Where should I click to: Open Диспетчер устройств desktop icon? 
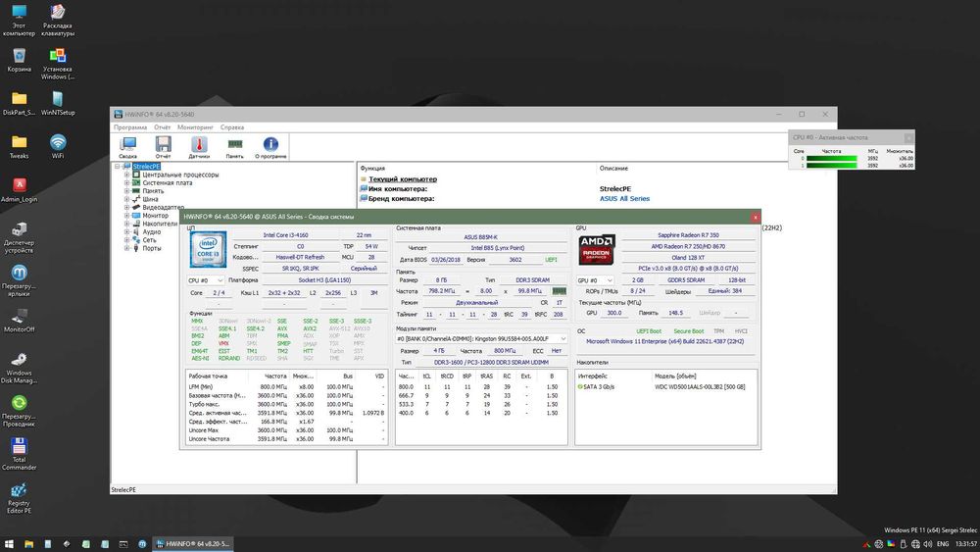[x=19, y=236]
